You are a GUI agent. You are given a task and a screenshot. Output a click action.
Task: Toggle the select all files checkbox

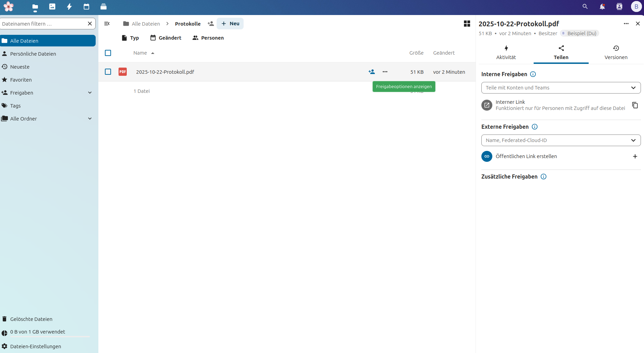(x=108, y=53)
